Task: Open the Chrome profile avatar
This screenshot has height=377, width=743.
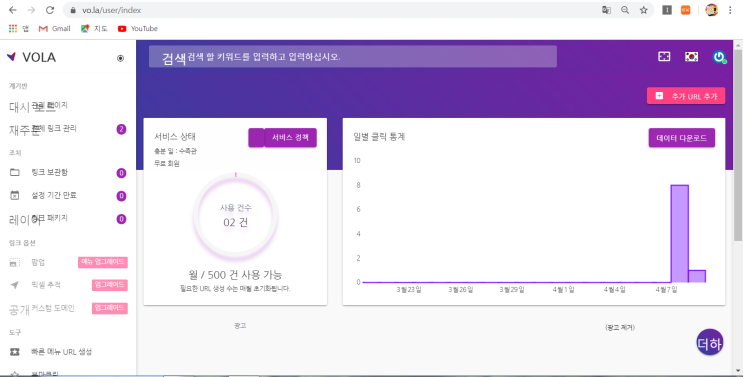Action: (711, 10)
